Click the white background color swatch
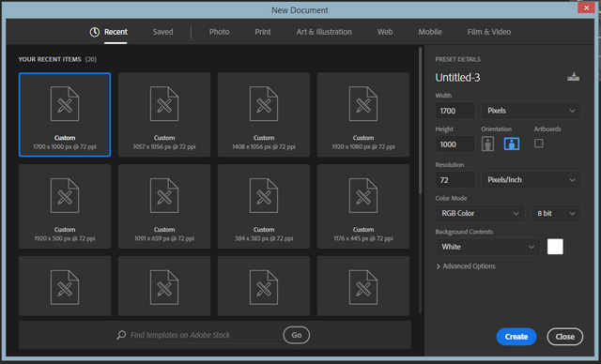 555,247
